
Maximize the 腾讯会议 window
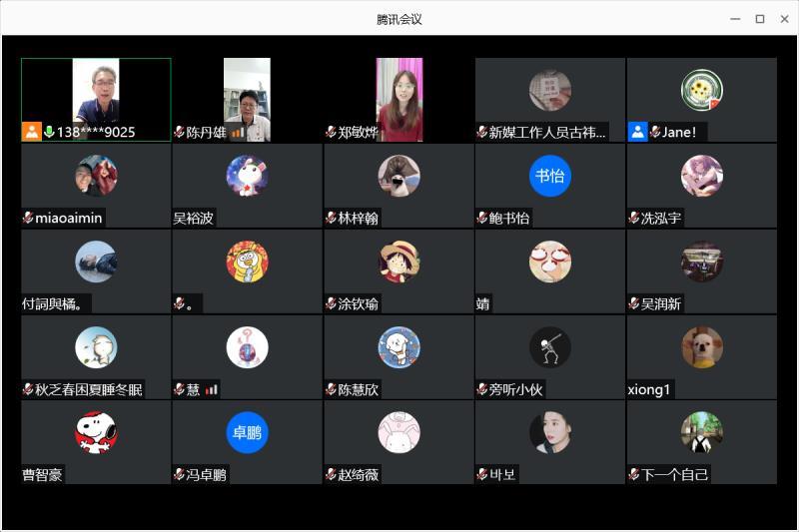pyautogui.click(x=759, y=19)
